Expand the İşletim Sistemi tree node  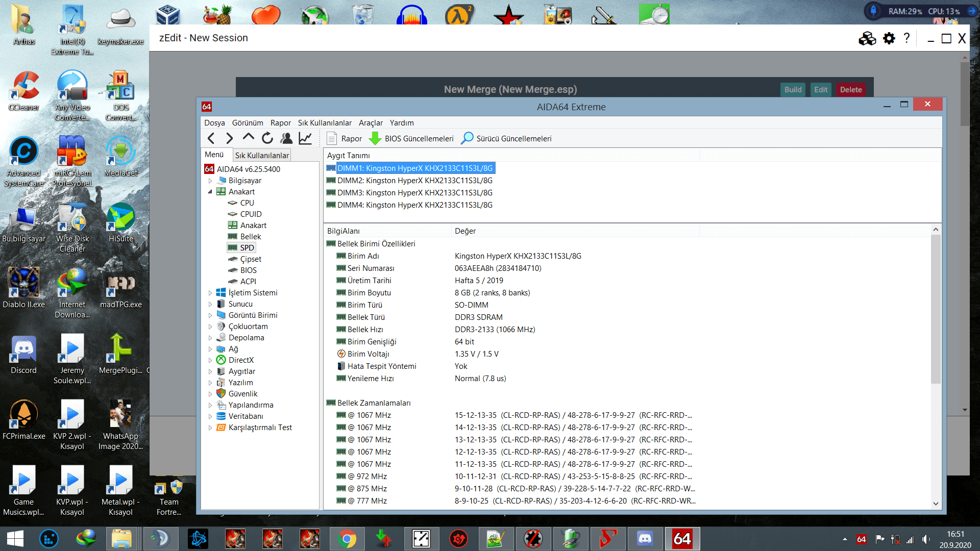pyautogui.click(x=210, y=293)
